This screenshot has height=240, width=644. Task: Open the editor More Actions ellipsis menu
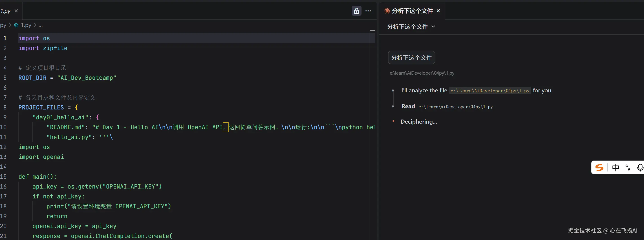tap(368, 11)
